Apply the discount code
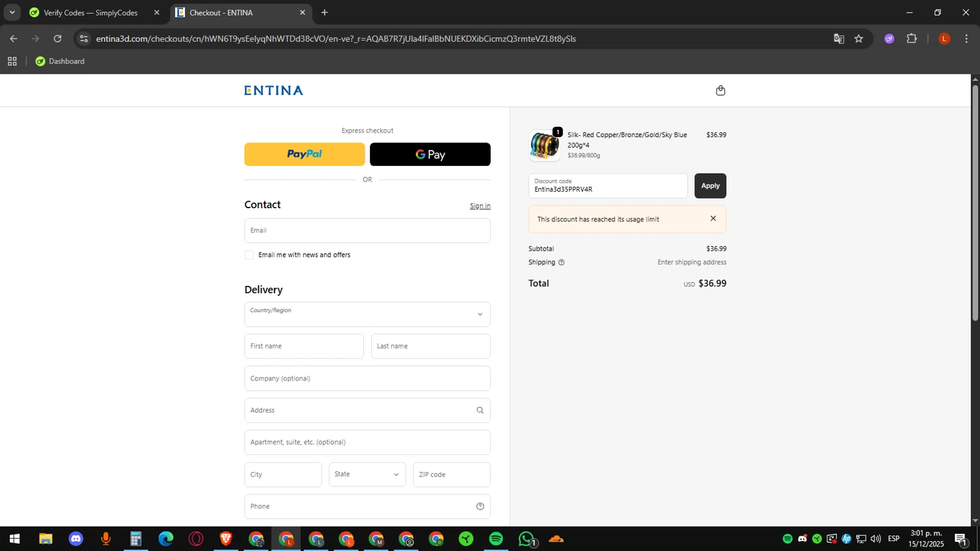Image resolution: width=980 pixels, height=551 pixels. [710, 185]
